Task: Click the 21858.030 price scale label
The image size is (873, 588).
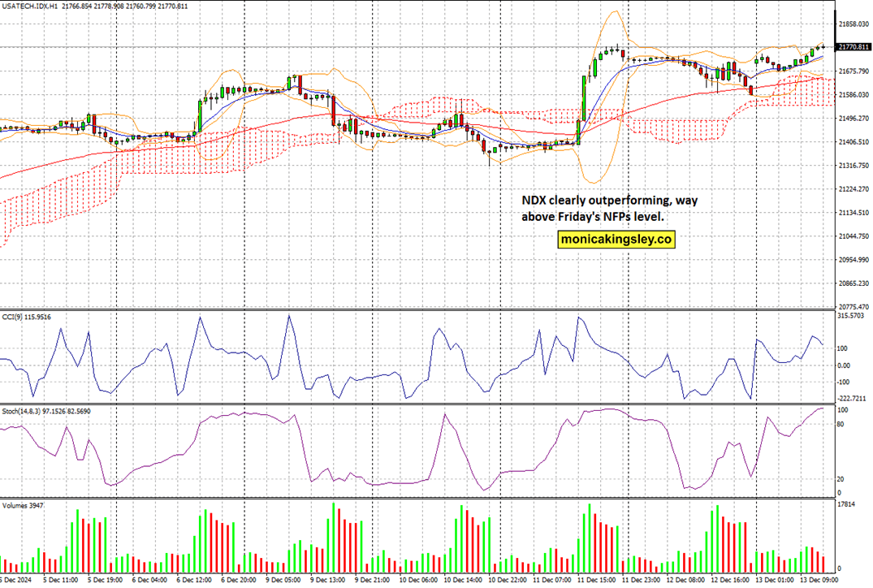Action: [851, 25]
